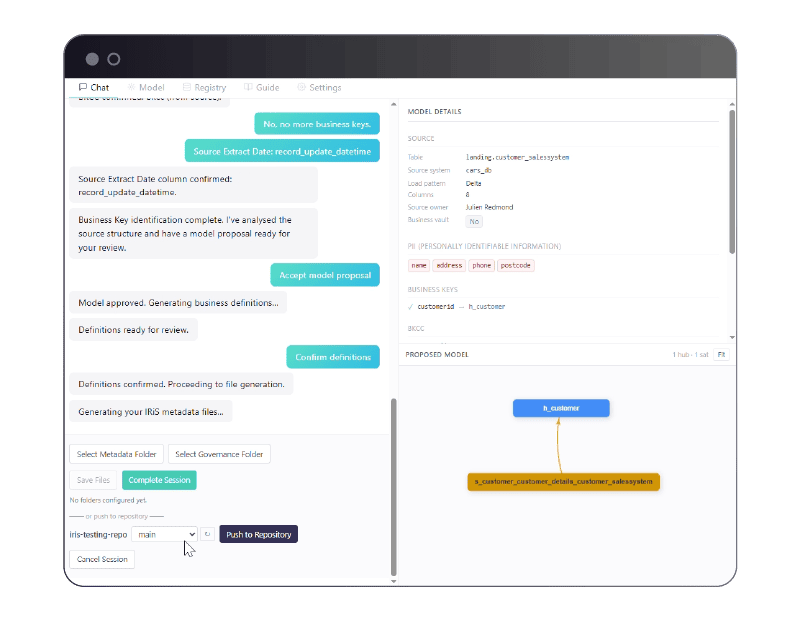Switch to the Model tab
The width and height of the screenshot is (801, 622).
(146, 87)
